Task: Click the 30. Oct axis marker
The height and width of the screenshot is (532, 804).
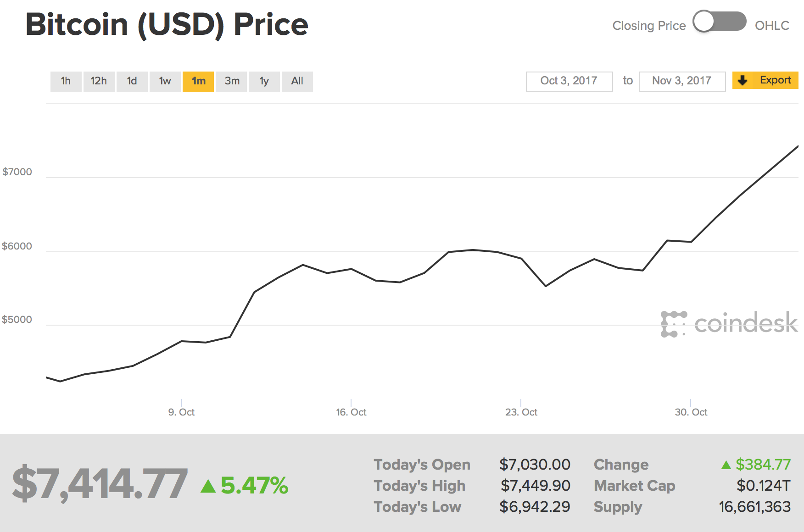Action: coord(691,412)
